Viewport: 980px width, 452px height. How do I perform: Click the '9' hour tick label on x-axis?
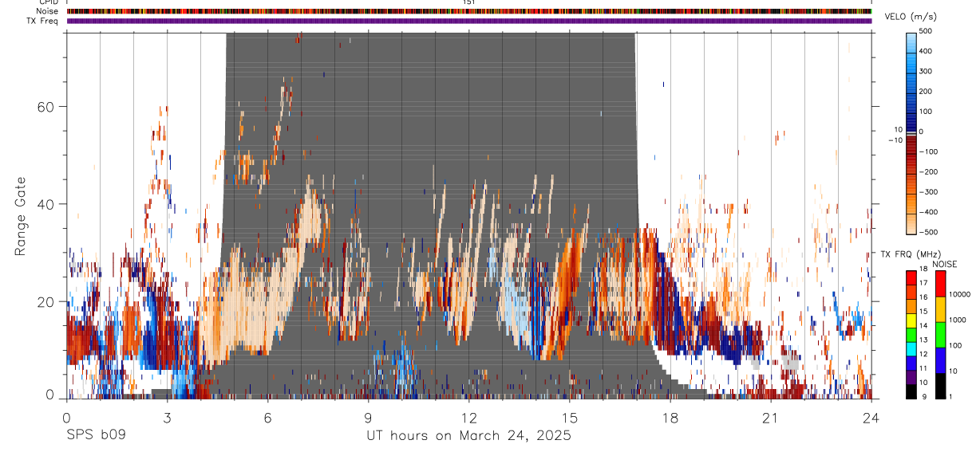pos(368,418)
